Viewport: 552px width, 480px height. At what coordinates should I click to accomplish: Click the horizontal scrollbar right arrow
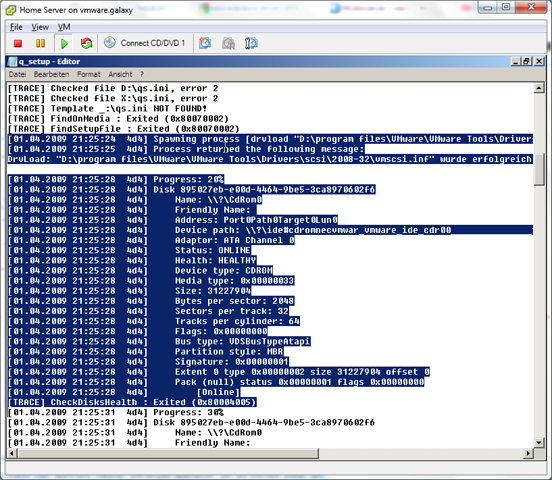528,453
